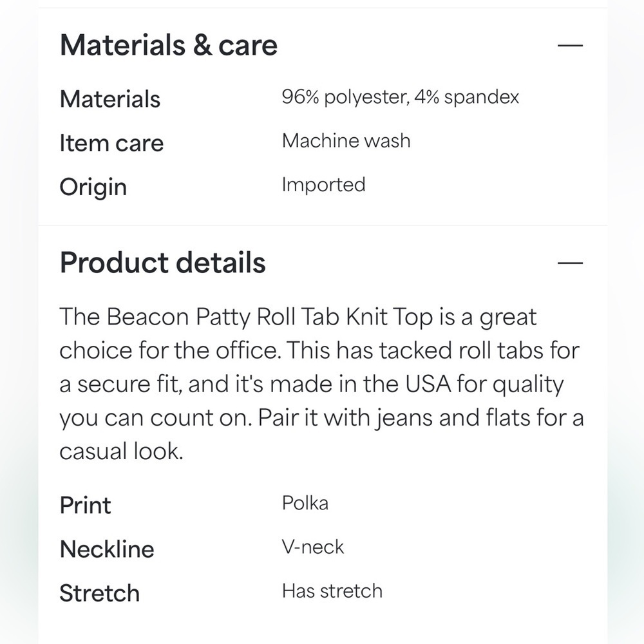Click the Origin label
Screen dimensions: 644x644
(x=93, y=187)
